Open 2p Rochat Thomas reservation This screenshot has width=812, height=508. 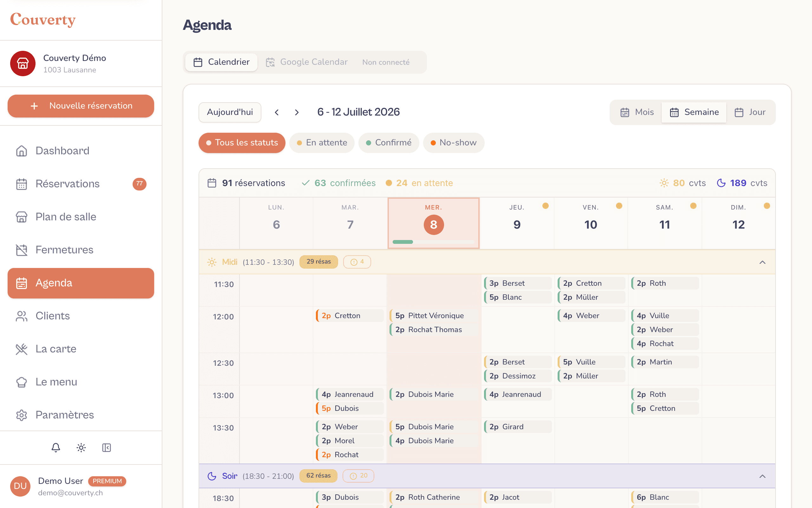(434, 330)
